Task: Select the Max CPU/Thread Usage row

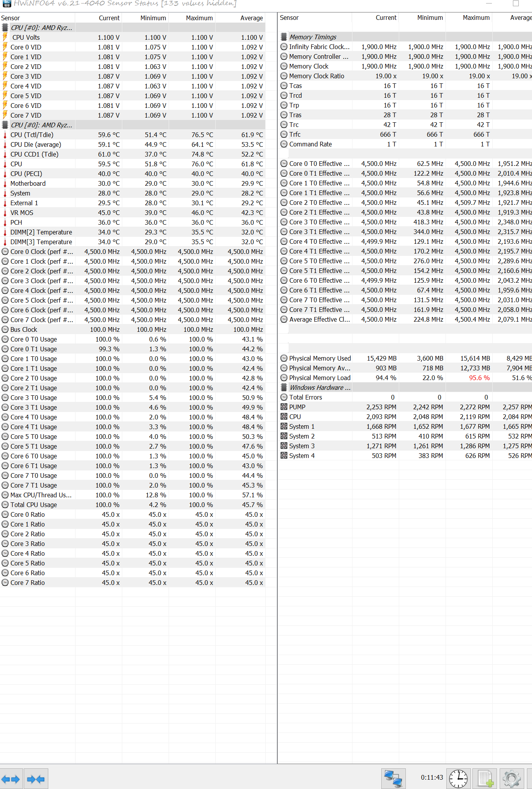Action: [x=132, y=495]
